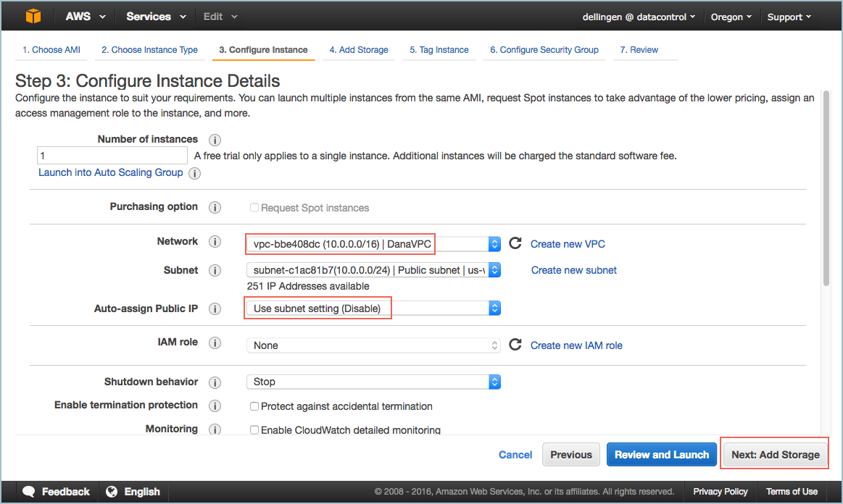
Task: Click the Feedback speech bubble icon
Action: (x=28, y=491)
